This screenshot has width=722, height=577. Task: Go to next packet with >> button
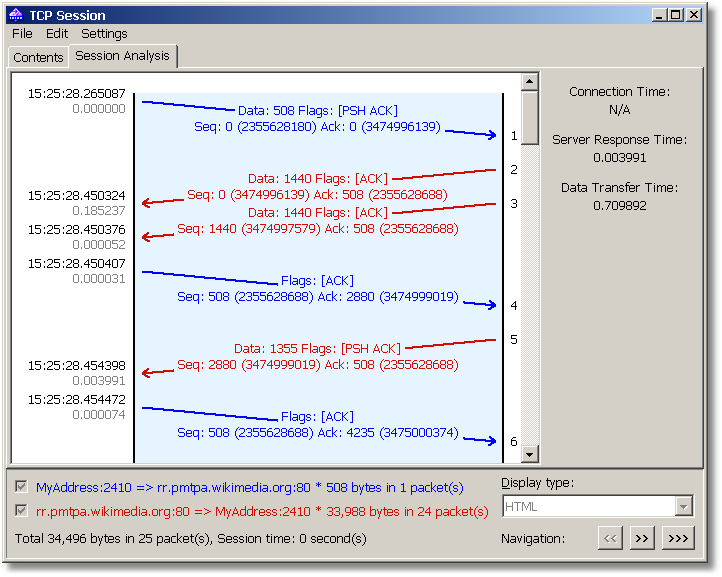pos(642,538)
